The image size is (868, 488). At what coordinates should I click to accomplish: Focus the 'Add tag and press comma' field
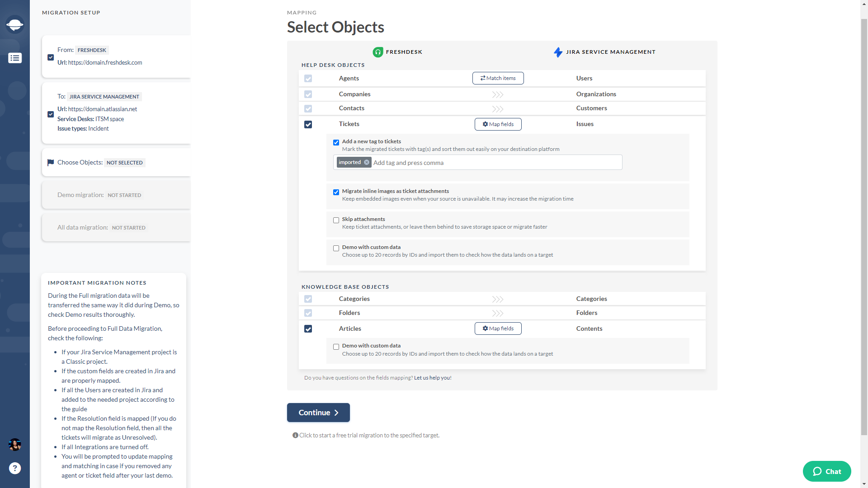(496, 163)
